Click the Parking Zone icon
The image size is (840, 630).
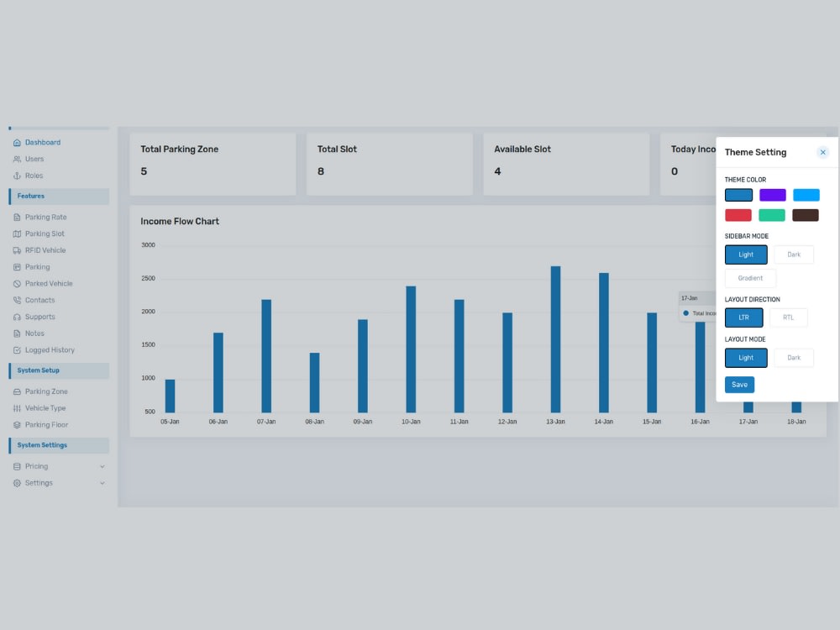[17, 391]
